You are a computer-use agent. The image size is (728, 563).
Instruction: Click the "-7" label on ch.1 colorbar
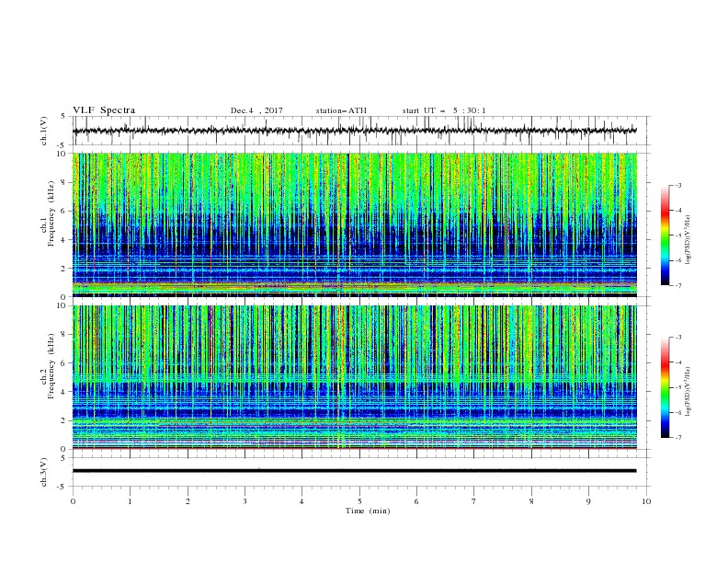click(x=677, y=285)
